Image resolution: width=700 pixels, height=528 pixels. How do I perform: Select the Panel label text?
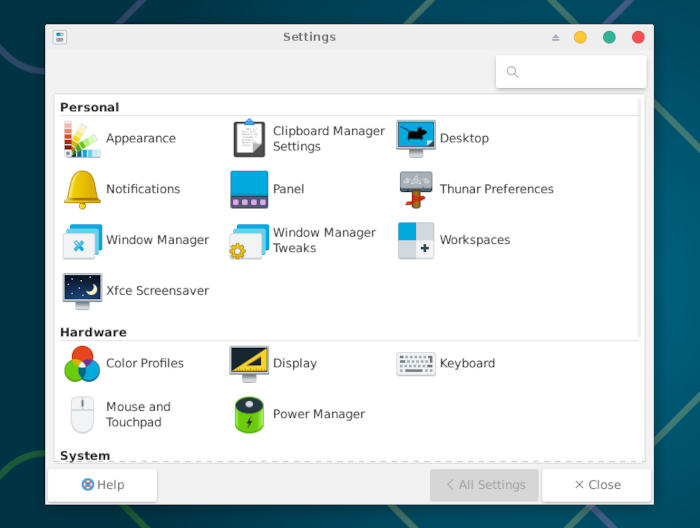[288, 189]
